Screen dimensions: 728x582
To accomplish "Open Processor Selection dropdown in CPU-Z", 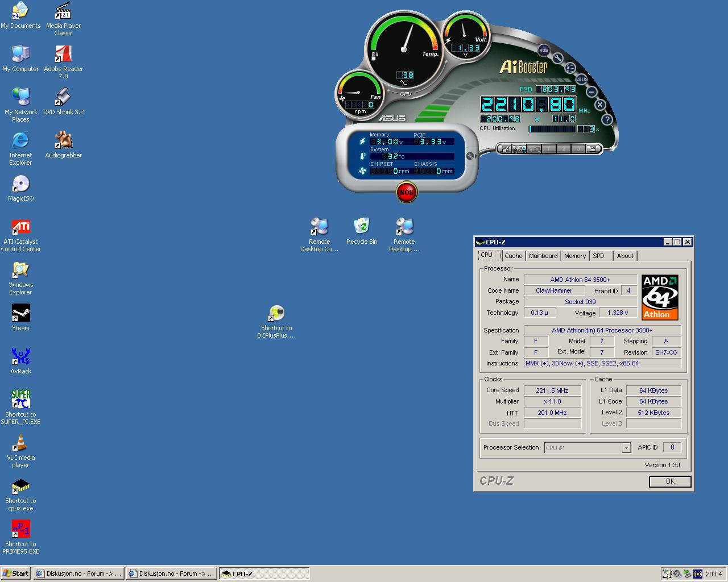I will point(588,448).
